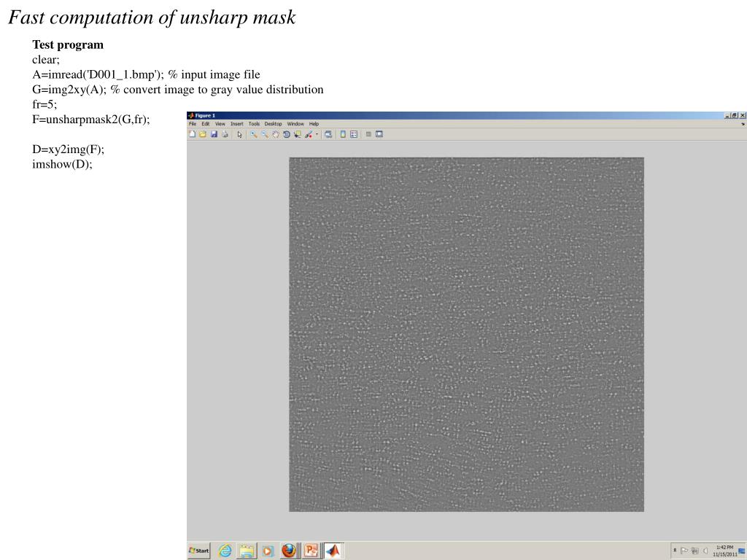Open Internet Explorer from the taskbar
The image size is (747, 560).
coord(225,551)
